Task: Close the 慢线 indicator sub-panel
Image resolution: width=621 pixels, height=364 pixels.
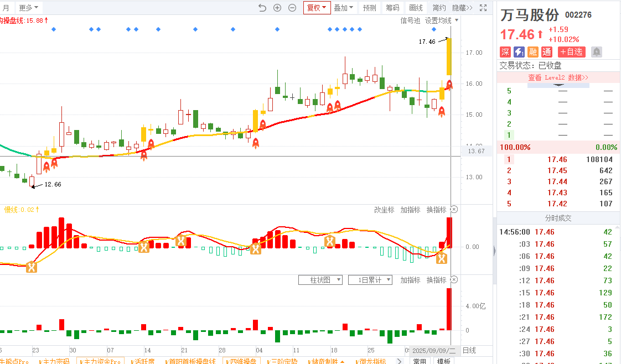Action: tap(454, 209)
